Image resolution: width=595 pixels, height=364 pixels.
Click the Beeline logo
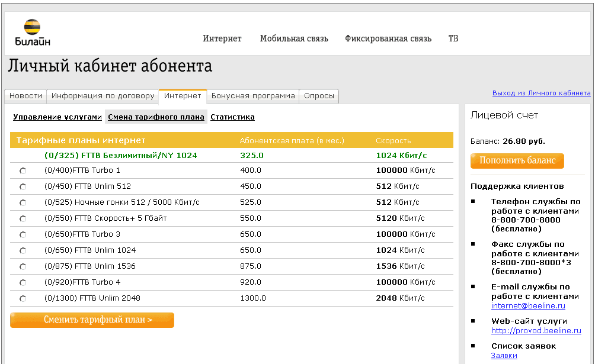pyautogui.click(x=33, y=33)
